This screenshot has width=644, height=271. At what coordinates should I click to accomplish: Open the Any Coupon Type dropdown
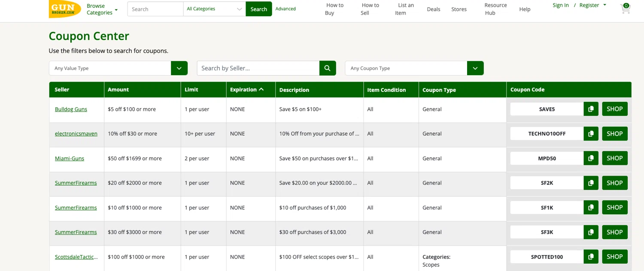[x=414, y=68]
